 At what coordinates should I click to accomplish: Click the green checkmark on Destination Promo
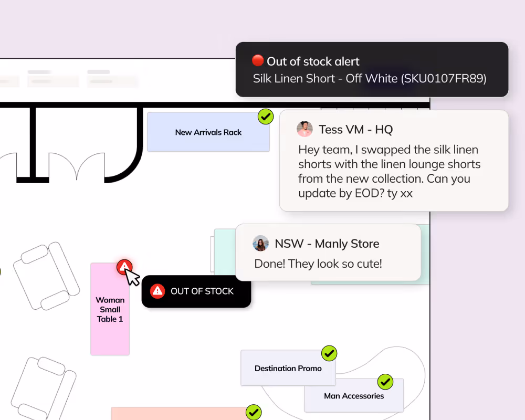pos(329,353)
